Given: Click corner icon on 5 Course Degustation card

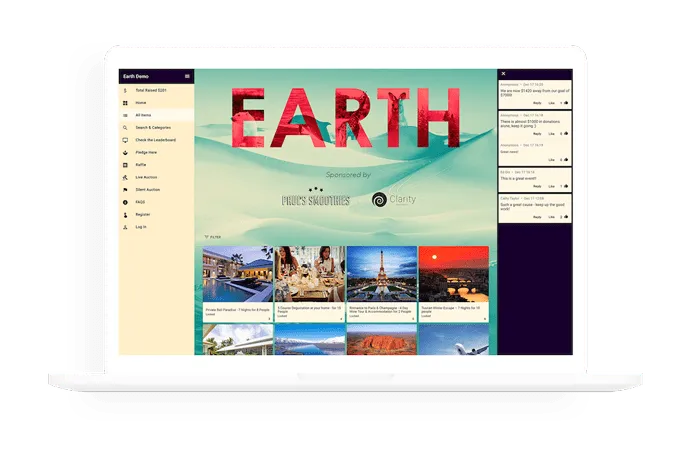Looking at the screenshot, I should 341,319.
